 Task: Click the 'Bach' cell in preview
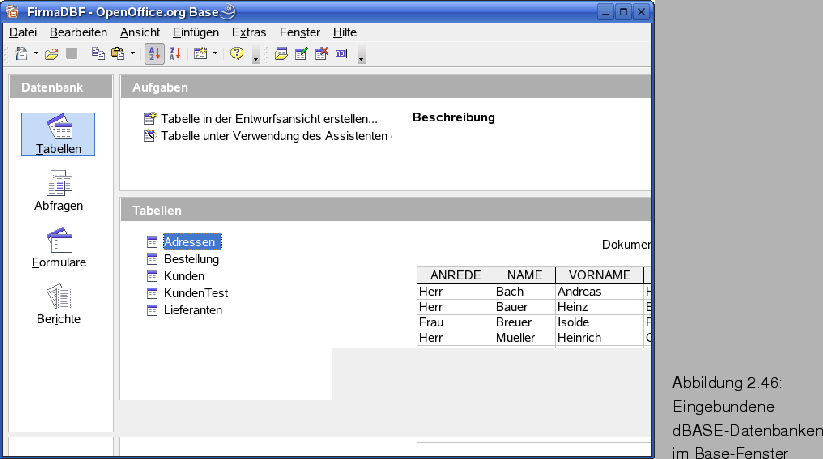[x=510, y=292]
